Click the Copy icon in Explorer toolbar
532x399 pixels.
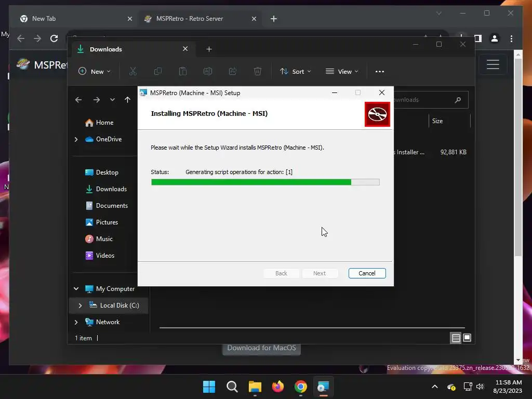click(x=158, y=72)
